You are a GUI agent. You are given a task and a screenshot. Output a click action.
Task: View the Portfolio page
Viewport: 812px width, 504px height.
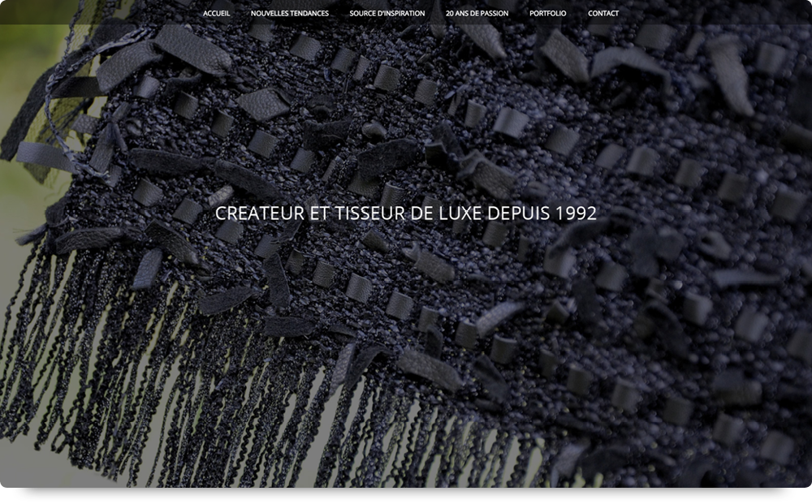547,13
